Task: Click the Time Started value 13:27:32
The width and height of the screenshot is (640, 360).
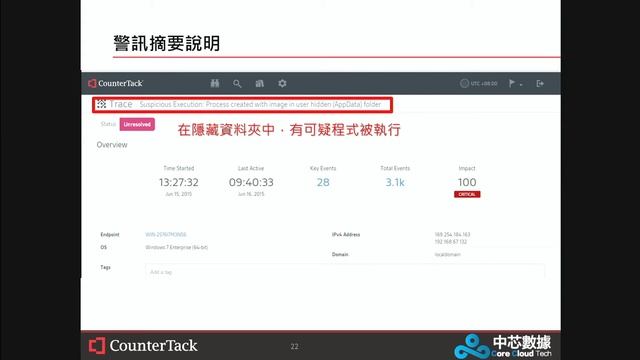Action: click(179, 182)
